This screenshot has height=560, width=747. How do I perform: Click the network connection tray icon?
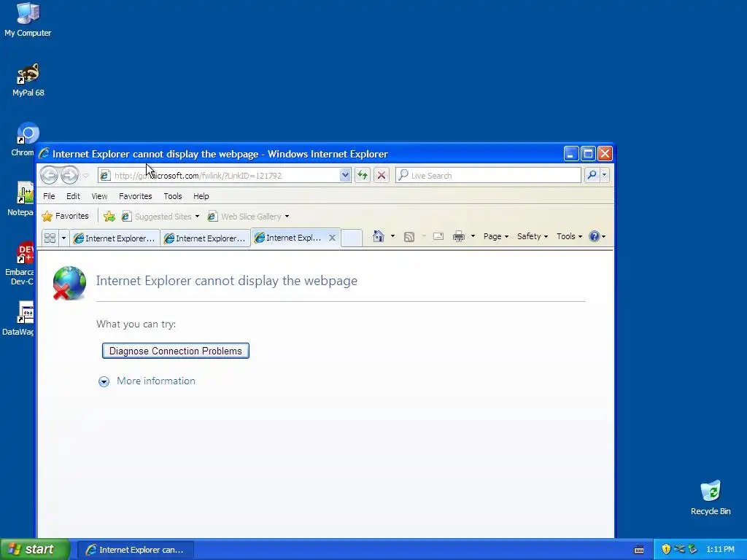point(679,550)
